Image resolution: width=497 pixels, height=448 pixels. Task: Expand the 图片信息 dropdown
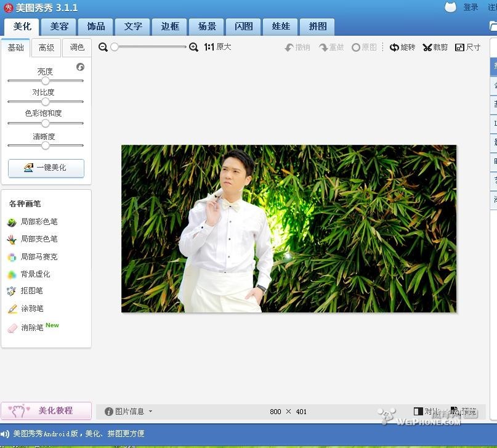tap(129, 412)
